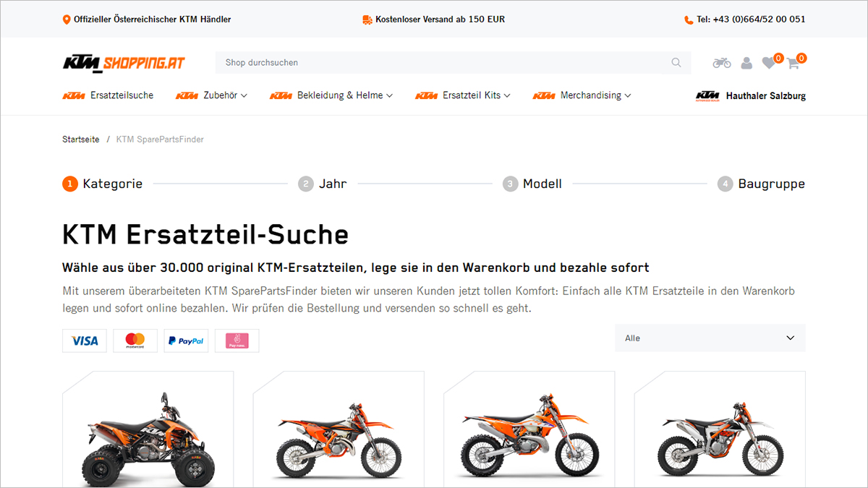Click the KTM logo next to Ersatzteilsuche

pos(74,95)
